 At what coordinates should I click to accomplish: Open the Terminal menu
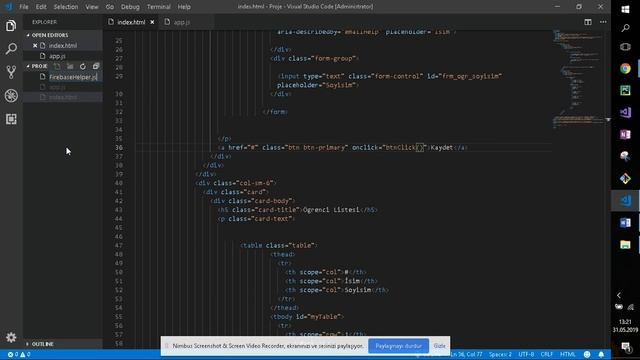(158, 7)
